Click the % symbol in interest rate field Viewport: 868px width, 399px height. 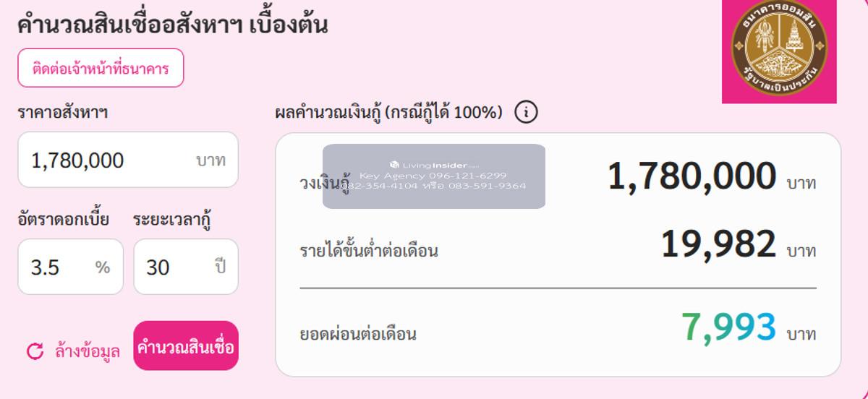coord(103,267)
